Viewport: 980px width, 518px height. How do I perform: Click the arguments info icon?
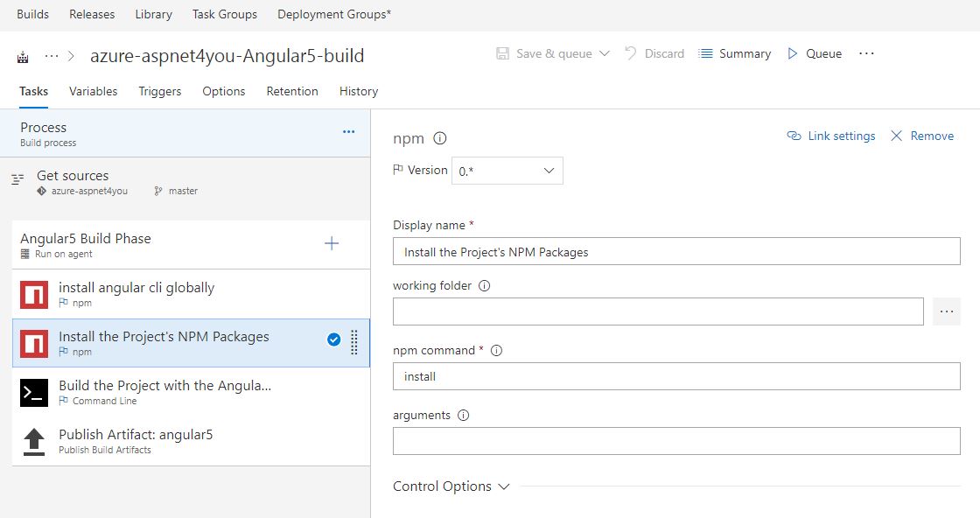pyautogui.click(x=463, y=416)
